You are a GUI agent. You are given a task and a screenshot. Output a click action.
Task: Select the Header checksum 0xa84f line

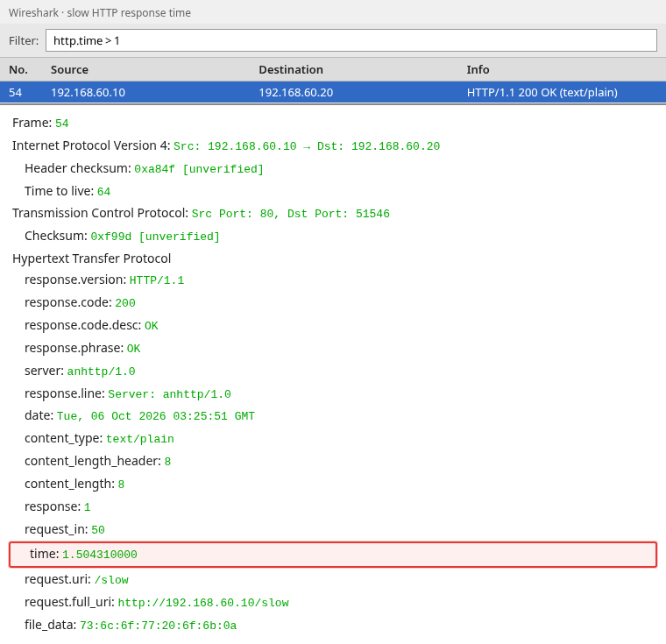tap(144, 168)
